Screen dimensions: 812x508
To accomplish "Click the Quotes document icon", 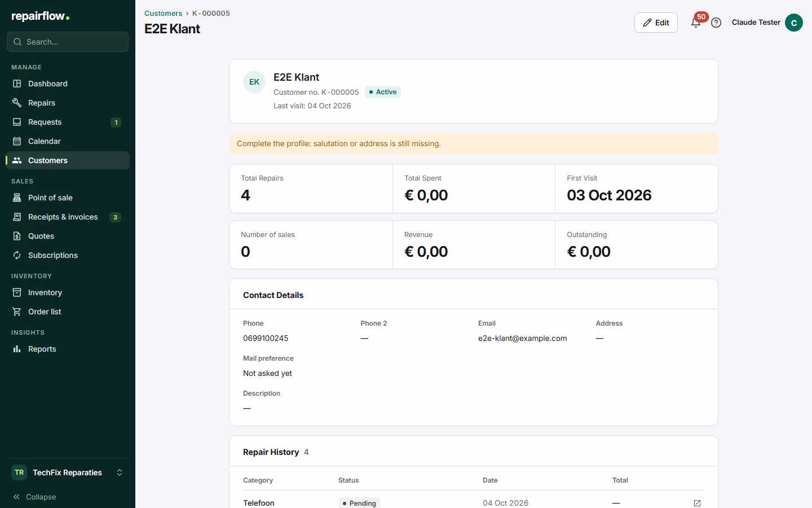I will pyautogui.click(x=17, y=236).
